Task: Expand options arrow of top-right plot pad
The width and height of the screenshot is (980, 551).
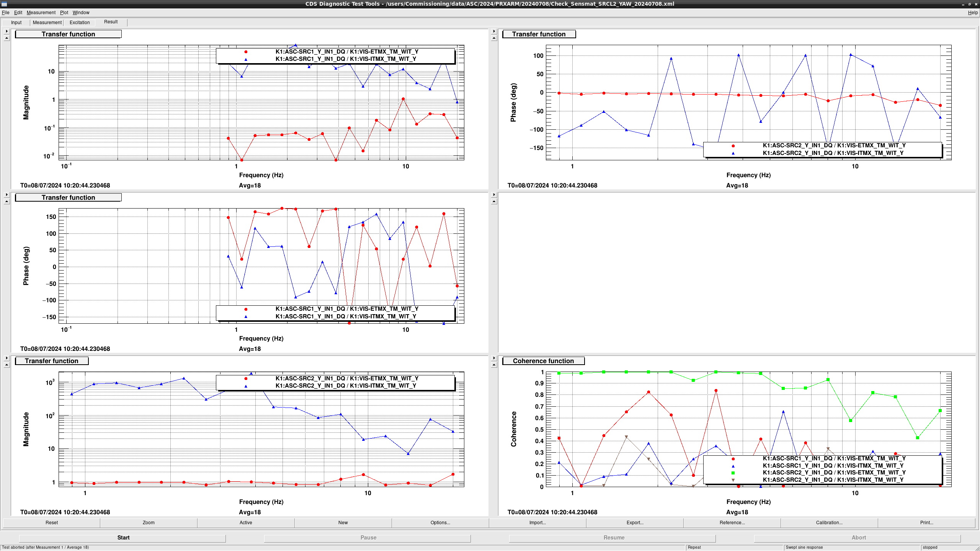Action: point(494,31)
